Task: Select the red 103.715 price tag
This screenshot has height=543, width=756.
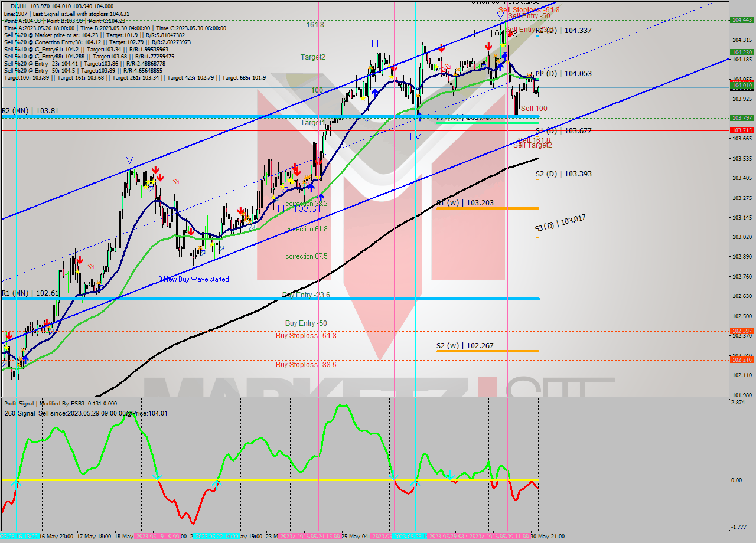Action: [742, 130]
